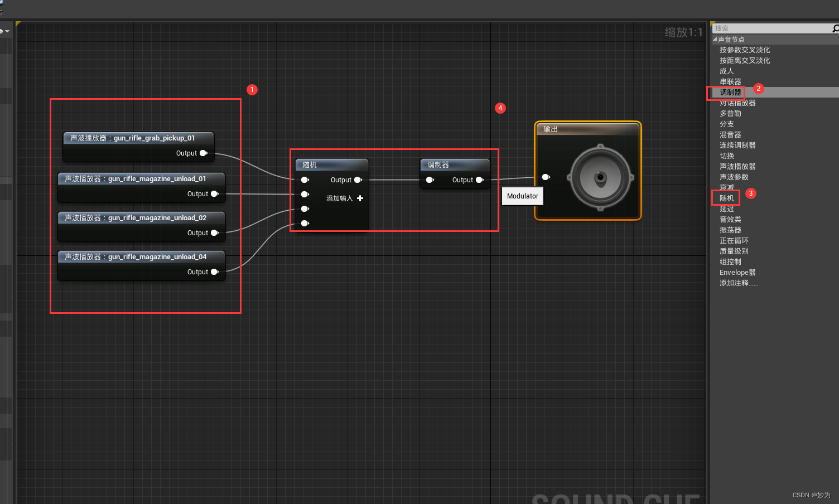Select 按参数交叉淡化 in node palette
The height and width of the screenshot is (504, 839).
tap(745, 50)
